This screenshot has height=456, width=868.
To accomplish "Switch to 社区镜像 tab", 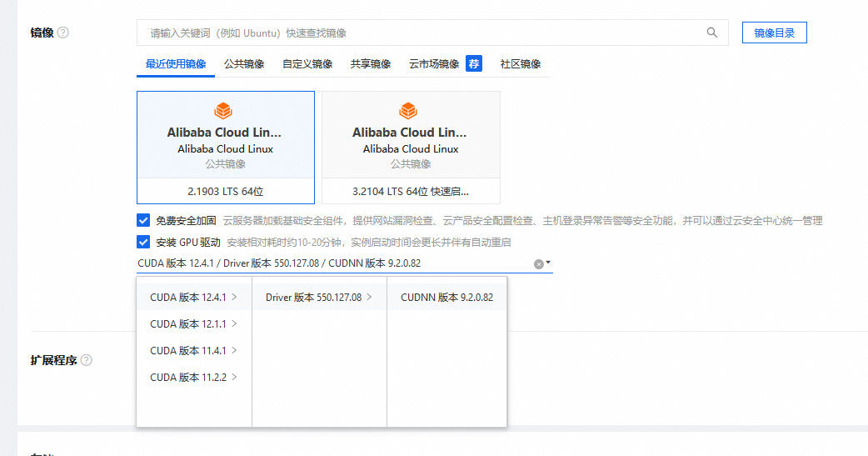I will pos(521,64).
